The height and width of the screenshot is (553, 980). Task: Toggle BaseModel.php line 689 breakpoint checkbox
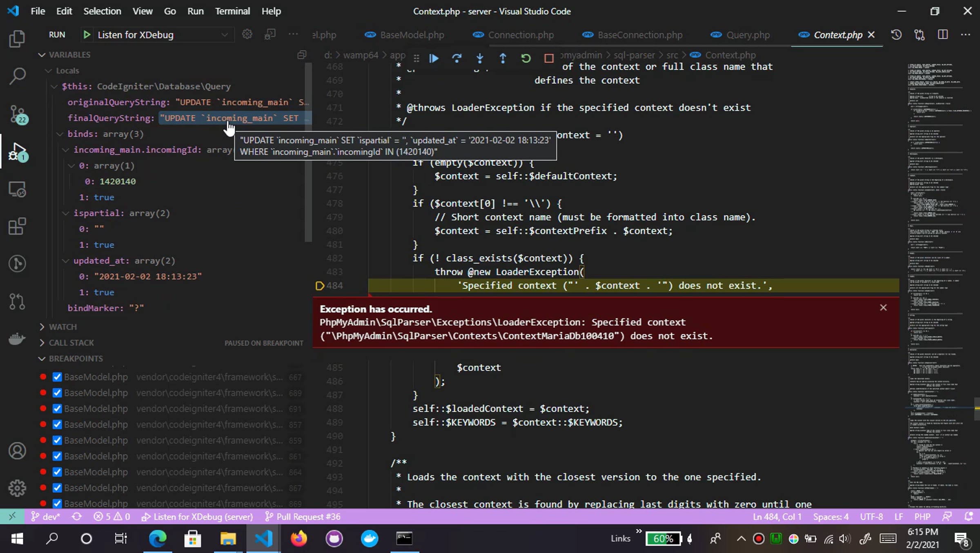click(x=57, y=393)
